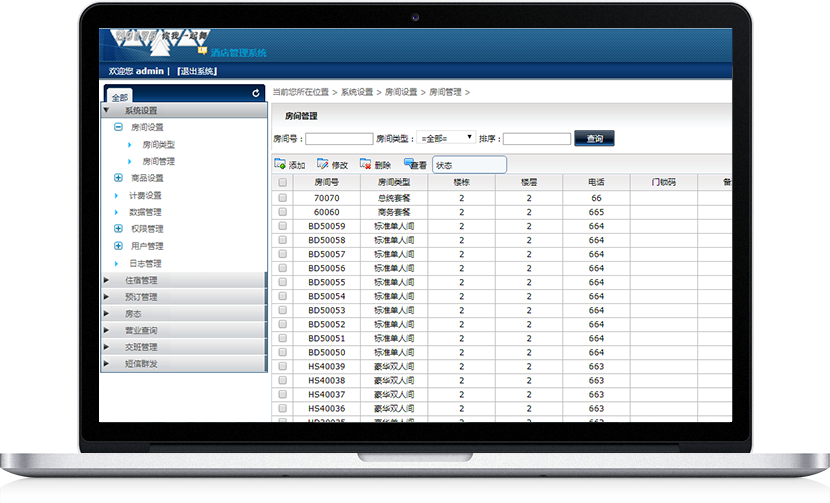Screen dimensions: 830x503
Task: Expand 商品设置 using its plus icon
Action: click(x=118, y=178)
